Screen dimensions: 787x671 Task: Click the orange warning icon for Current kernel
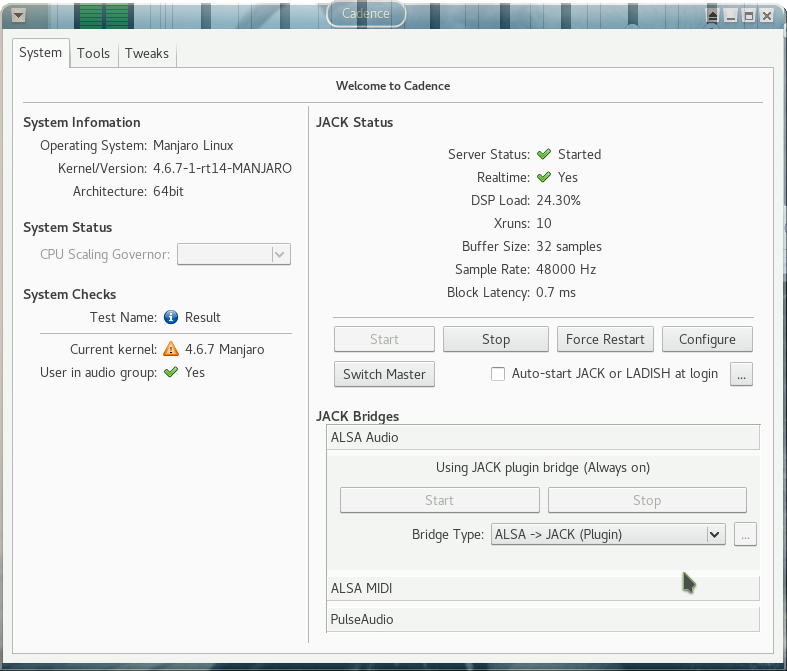(x=171, y=349)
